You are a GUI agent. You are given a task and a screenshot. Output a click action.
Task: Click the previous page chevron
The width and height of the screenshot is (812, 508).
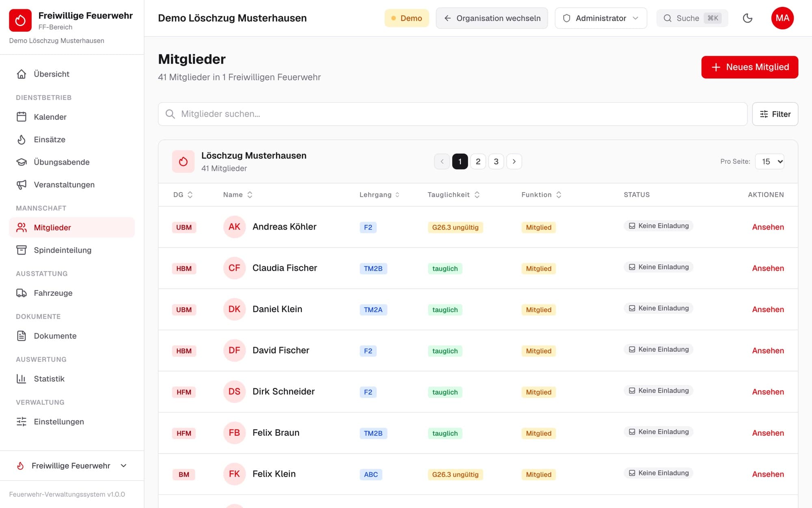click(x=442, y=161)
